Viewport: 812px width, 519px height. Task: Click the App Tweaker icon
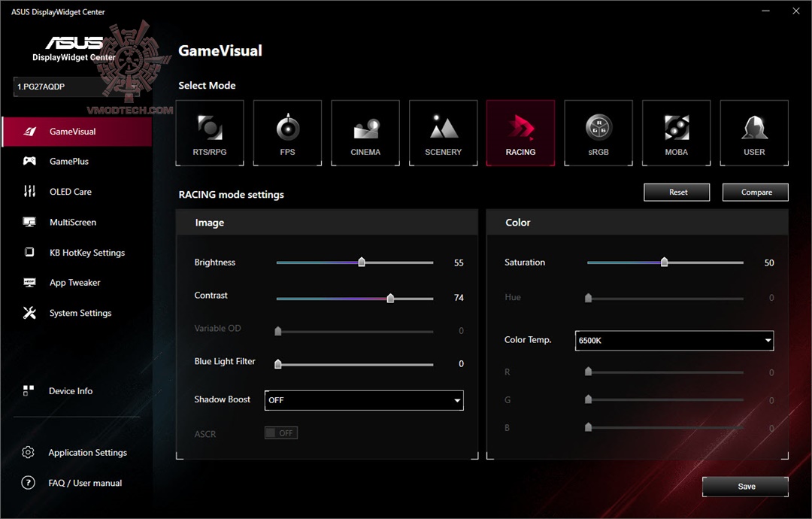point(29,282)
